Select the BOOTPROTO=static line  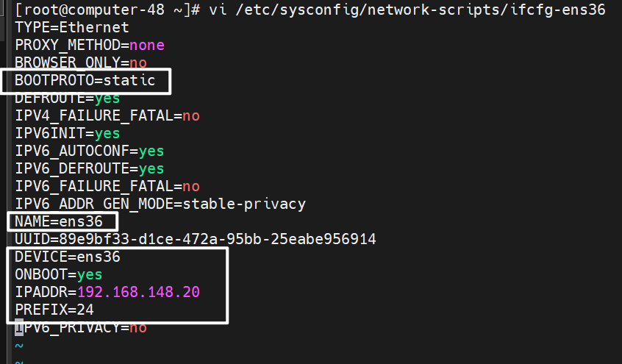85,80
